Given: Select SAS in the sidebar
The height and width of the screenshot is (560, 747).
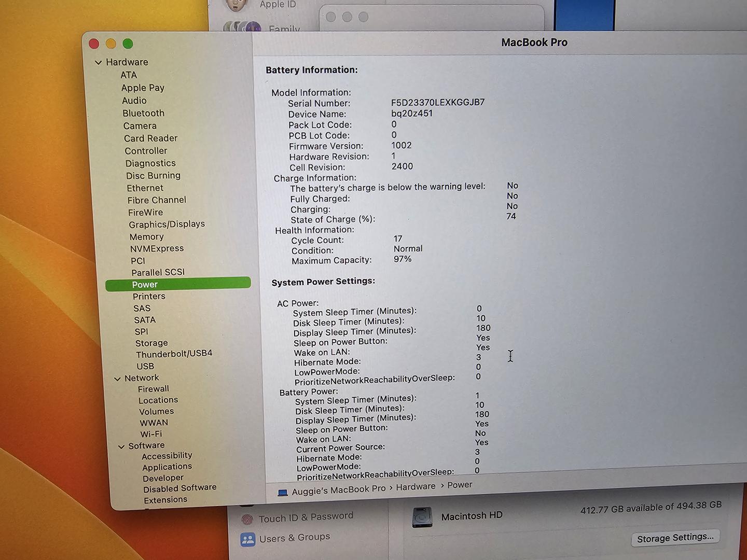Looking at the screenshot, I should click(x=142, y=308).
